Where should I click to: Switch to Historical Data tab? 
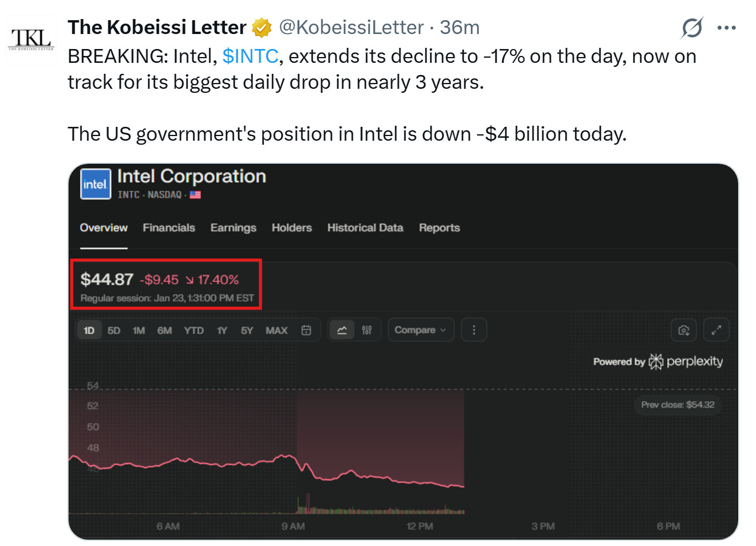365,228
